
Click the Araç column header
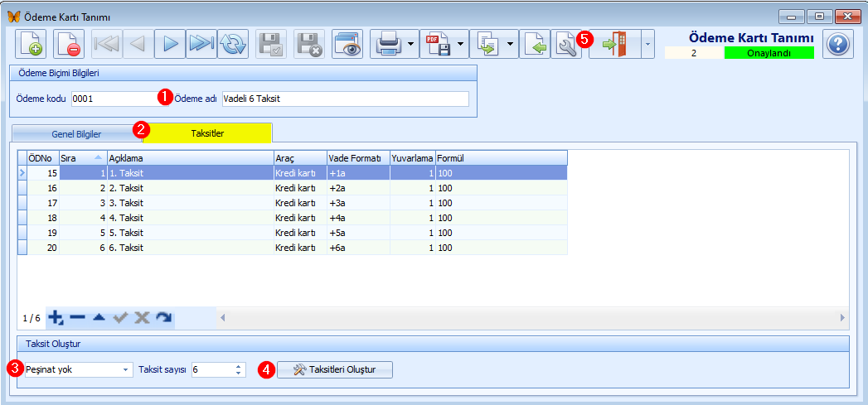pyautogui.click(x=299, y=157)
